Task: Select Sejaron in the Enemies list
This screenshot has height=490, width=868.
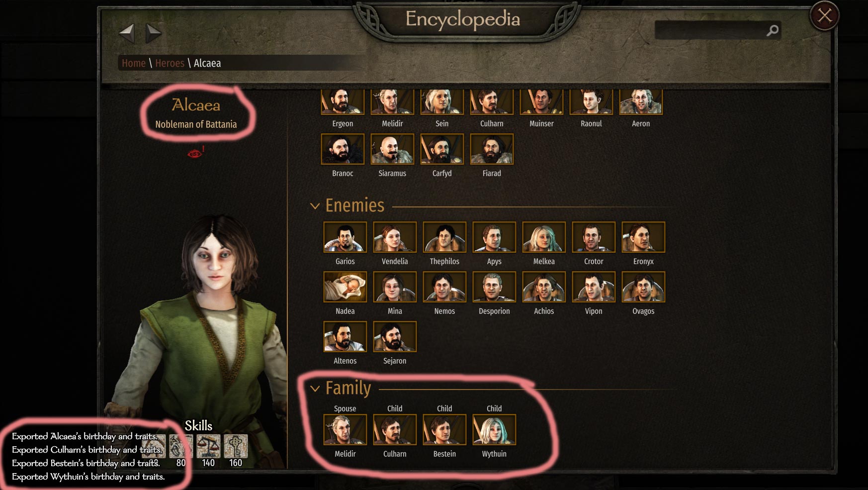Action: pyautogui.click(x=395, y=337)
